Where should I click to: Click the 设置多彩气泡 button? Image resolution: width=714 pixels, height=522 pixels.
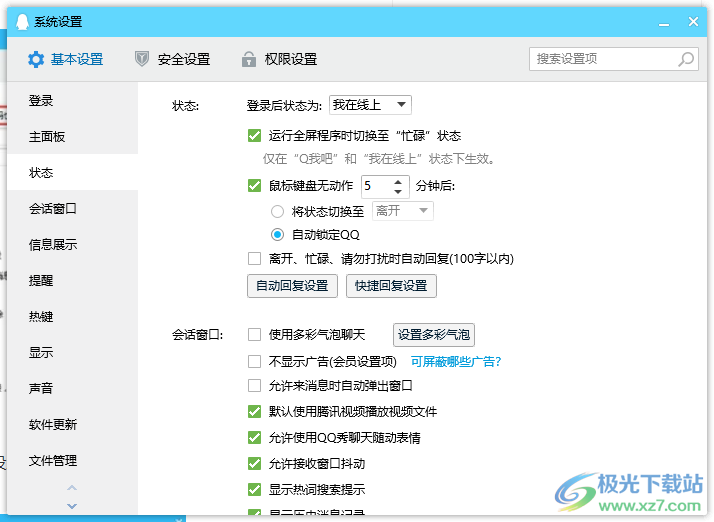tap(434, 335)
